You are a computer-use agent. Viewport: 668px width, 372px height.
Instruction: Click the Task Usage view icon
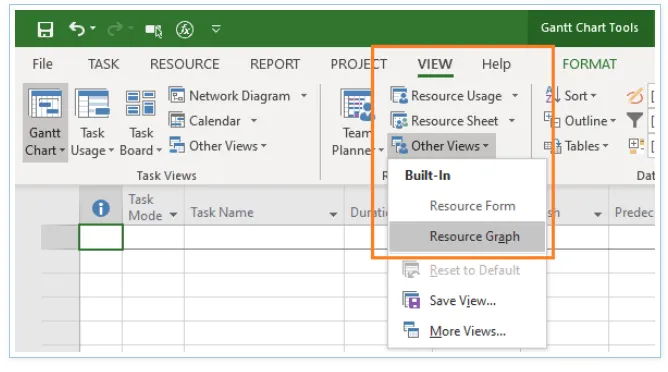[x=92, y=103]
